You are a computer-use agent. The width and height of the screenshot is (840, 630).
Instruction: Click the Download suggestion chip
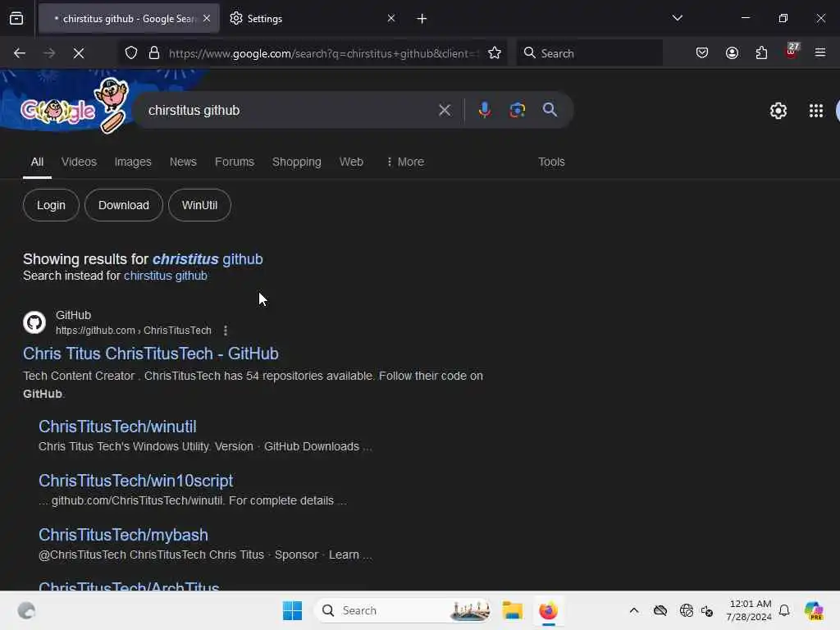point(124,205)
